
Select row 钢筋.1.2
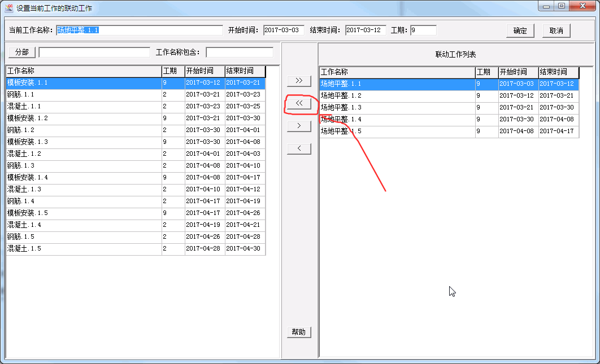tap(136, 130)
